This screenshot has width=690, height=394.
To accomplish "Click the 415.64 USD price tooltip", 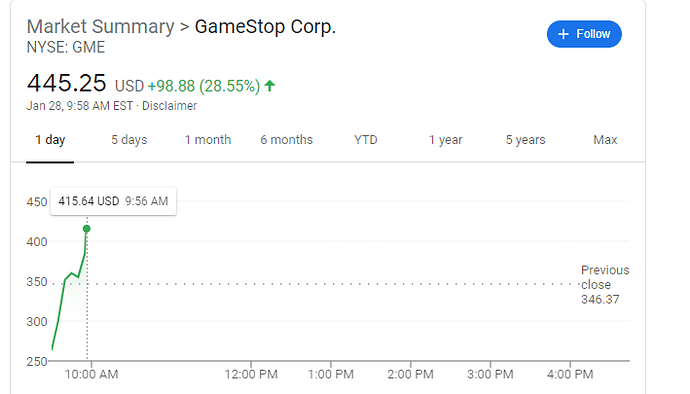I will pyautogui.click(x=114, y=201).
